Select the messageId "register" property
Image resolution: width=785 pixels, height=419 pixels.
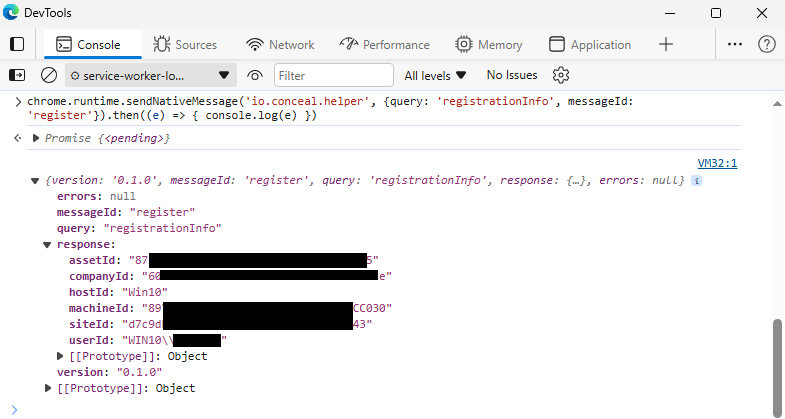tap(126, 212)
